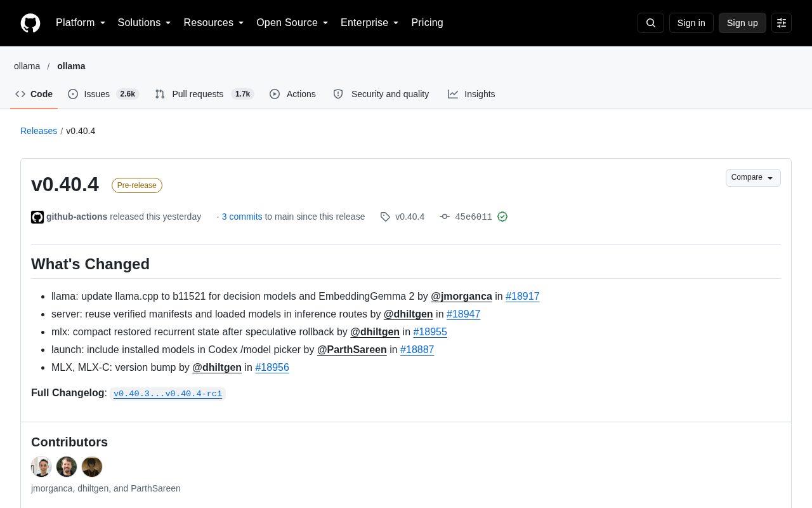The height and width of the screenshot is (508, 812).
Task: Open the Compare dropdown
Action: (753, 178)
